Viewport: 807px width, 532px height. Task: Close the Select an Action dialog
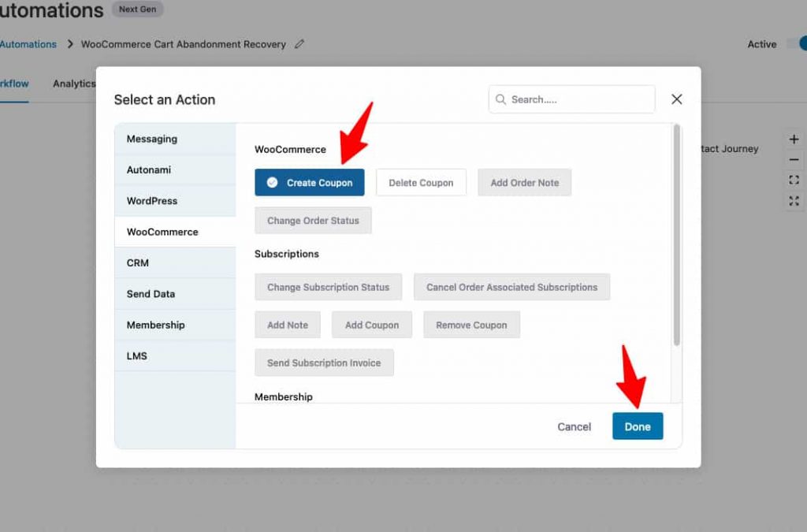[677, 99]
